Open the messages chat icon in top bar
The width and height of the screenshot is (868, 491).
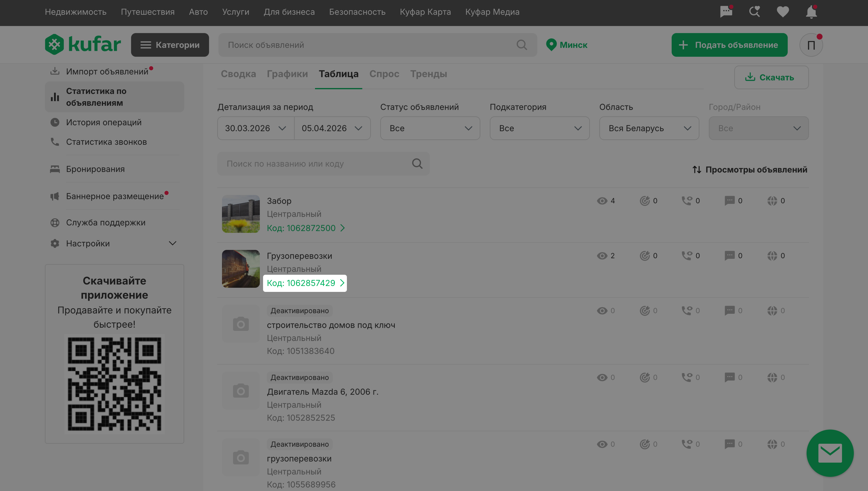click(726, 12)
